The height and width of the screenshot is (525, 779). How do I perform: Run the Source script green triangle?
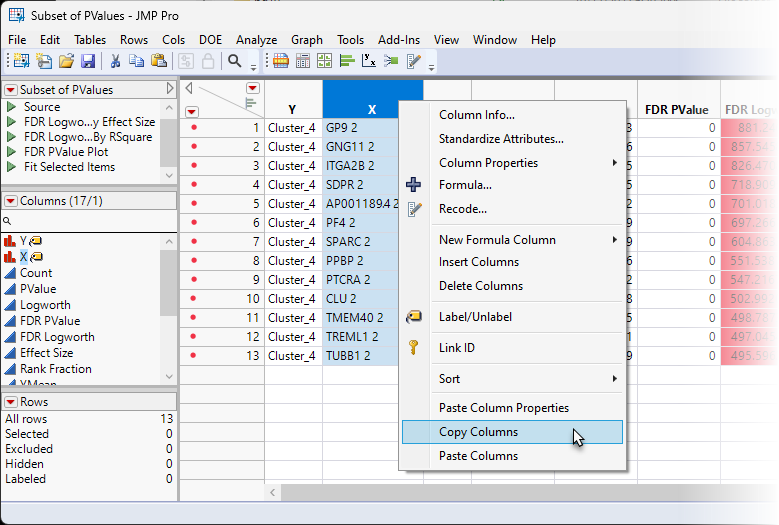11,107
